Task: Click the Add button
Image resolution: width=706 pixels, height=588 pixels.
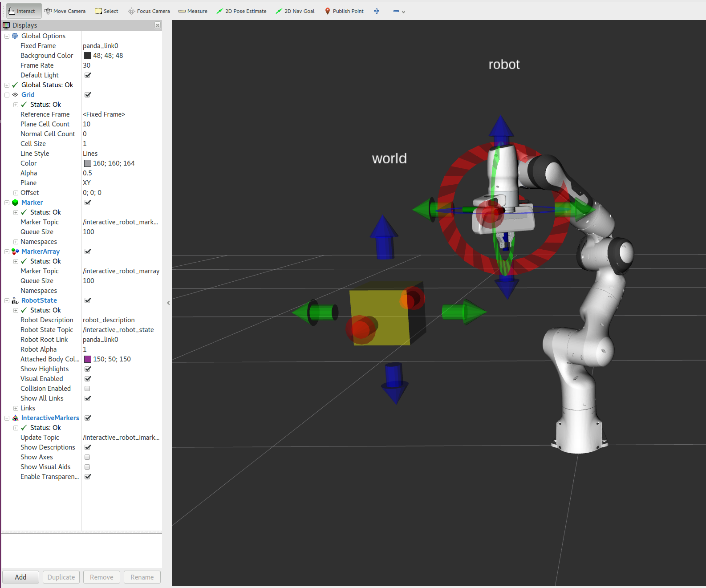Action: click(20, 577)
